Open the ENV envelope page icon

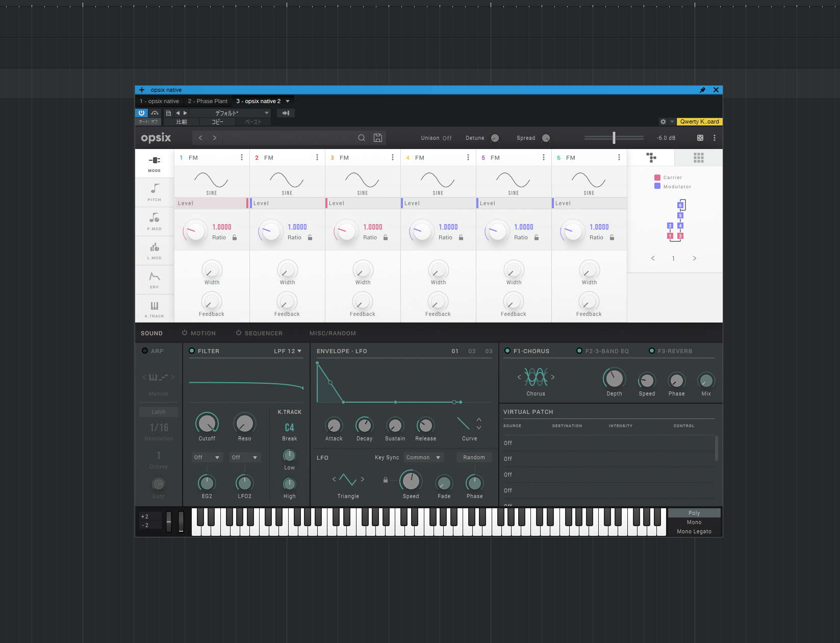[155, 279]
